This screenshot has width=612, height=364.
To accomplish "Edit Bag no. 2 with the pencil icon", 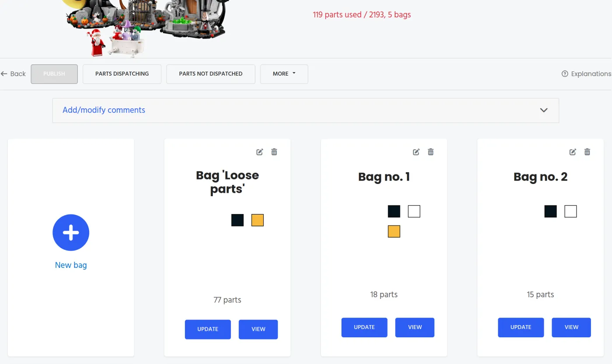I will pyautogui.click(x=573, y=152).
